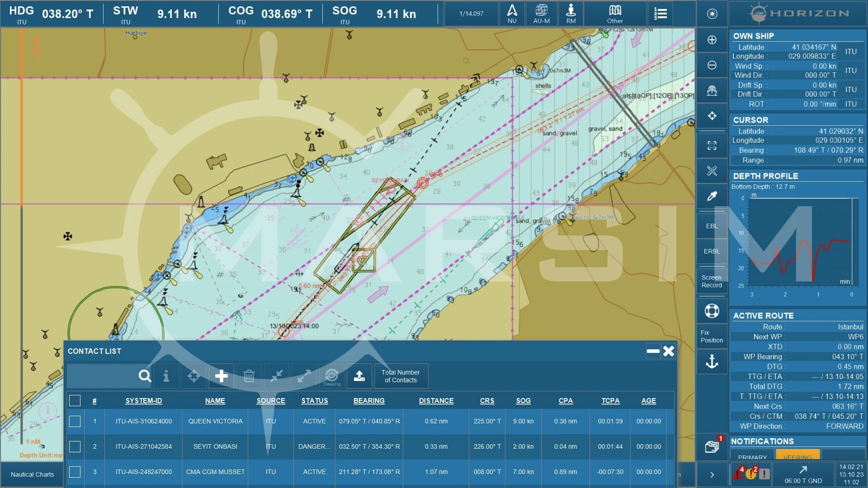Sort contacts by SOURCE column
The width and height of the screenshot is (868, 488).
click(271, 401)
